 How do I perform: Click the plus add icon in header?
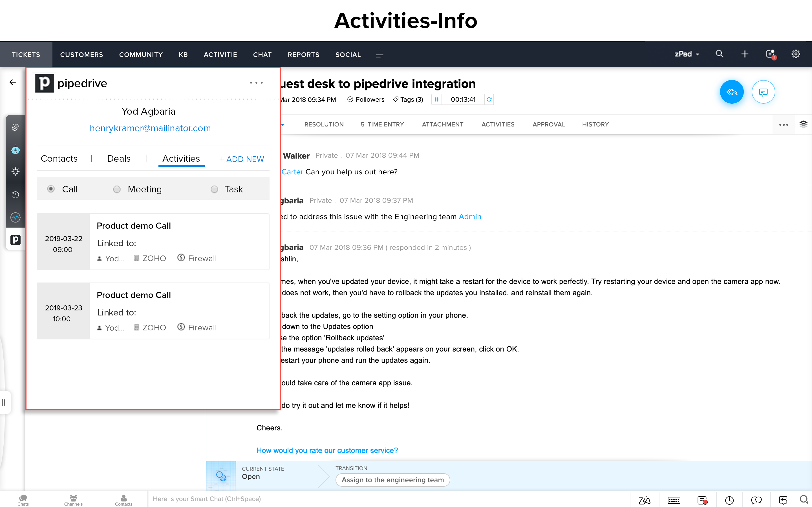pyautogui.click(x=745, y=54)
